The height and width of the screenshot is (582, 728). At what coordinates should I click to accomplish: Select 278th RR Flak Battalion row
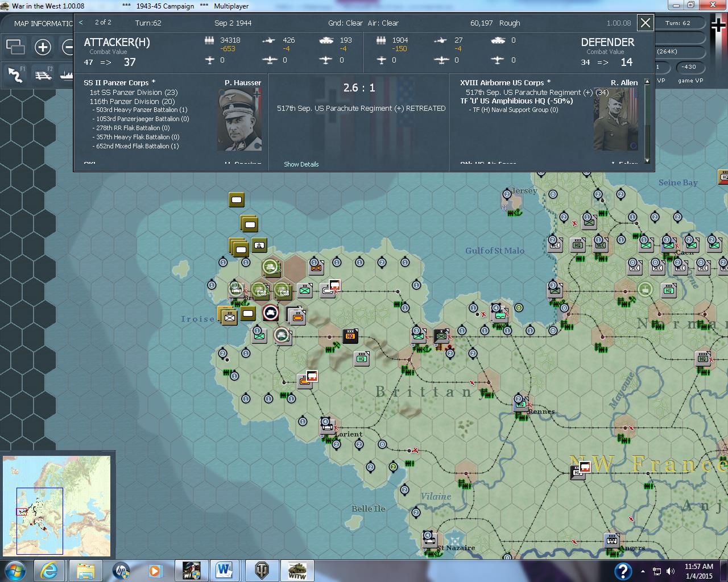pyautogui.click(x=131, y=128)
